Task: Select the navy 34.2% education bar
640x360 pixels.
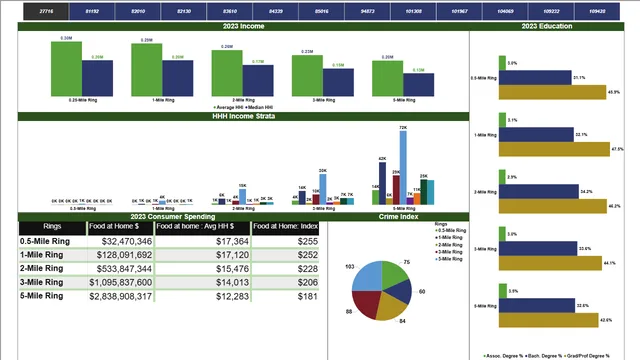Action: coord(539,191)
